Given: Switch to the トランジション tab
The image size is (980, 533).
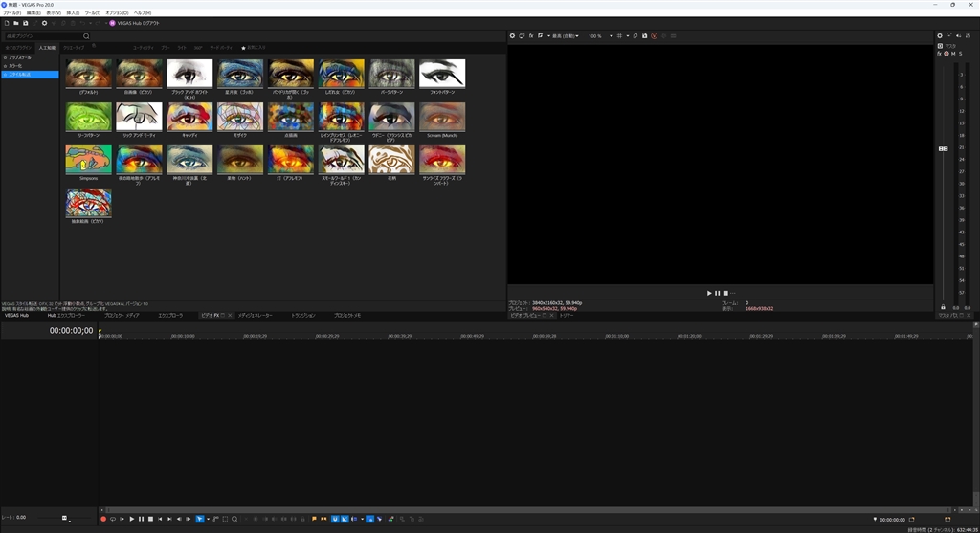Looking at the screenshot, I should pyautogui.click(x=303, y=315).
